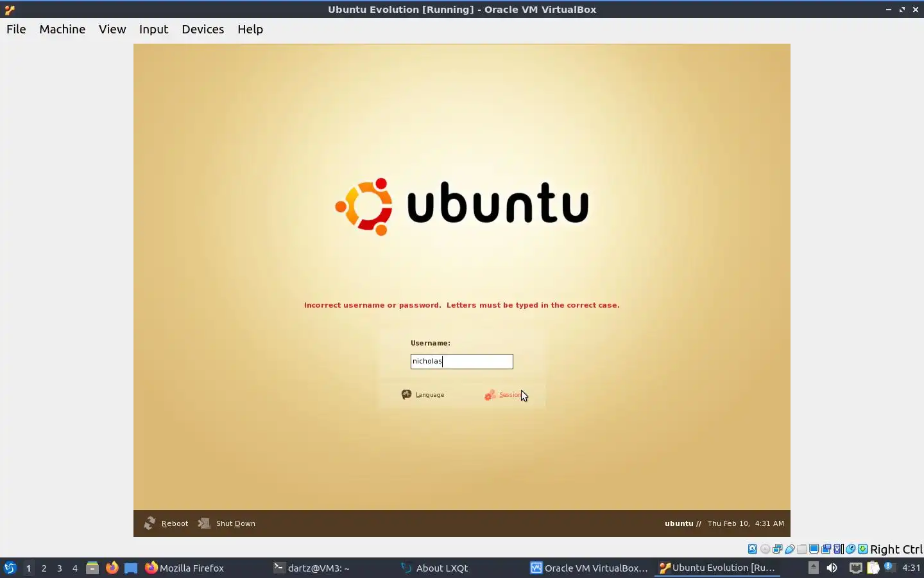The width and height of the screenshot is (924, 578).
Task: Click the Reboot icon in bottom bar
Action: (x=150, y=523)
